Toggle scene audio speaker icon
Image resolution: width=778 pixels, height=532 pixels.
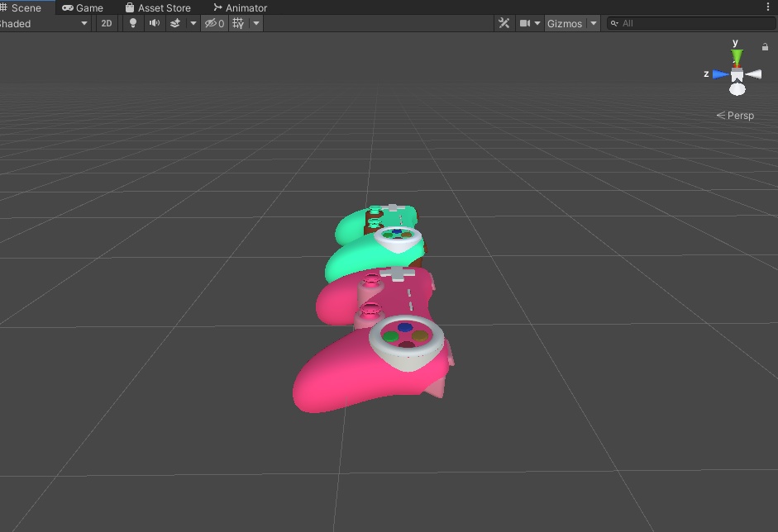pyautogui.click(x=154, y=23)
